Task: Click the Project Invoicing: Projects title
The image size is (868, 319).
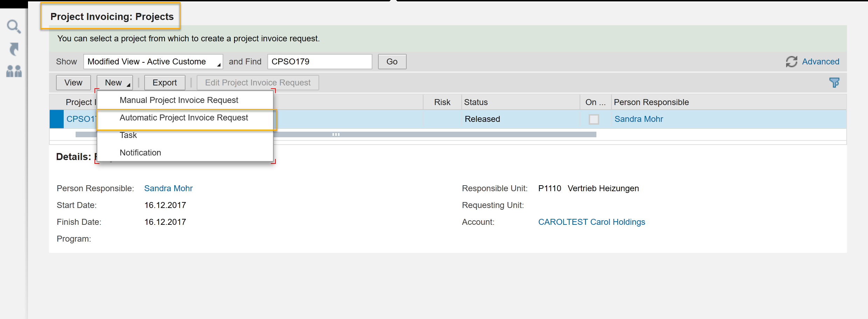Action: click(x=112, y=16)
